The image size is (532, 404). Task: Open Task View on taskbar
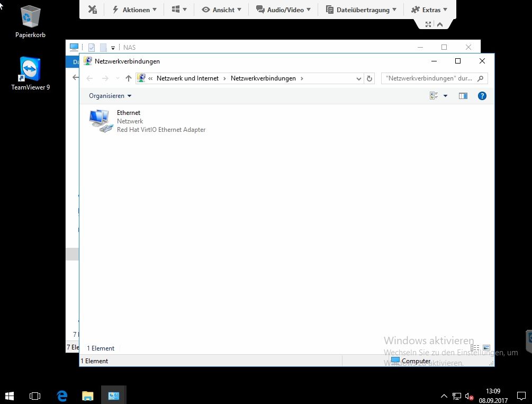(35, 396)
